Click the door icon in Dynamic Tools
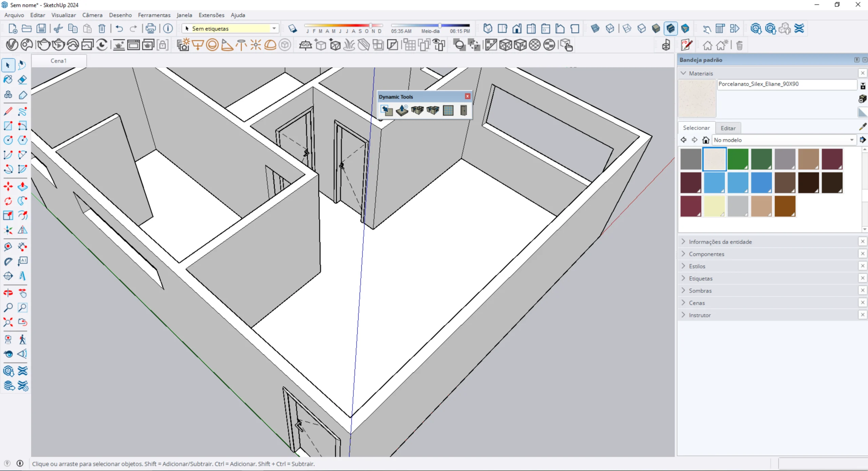The height and width of the screenshot is (471, 868). (463, 110)
